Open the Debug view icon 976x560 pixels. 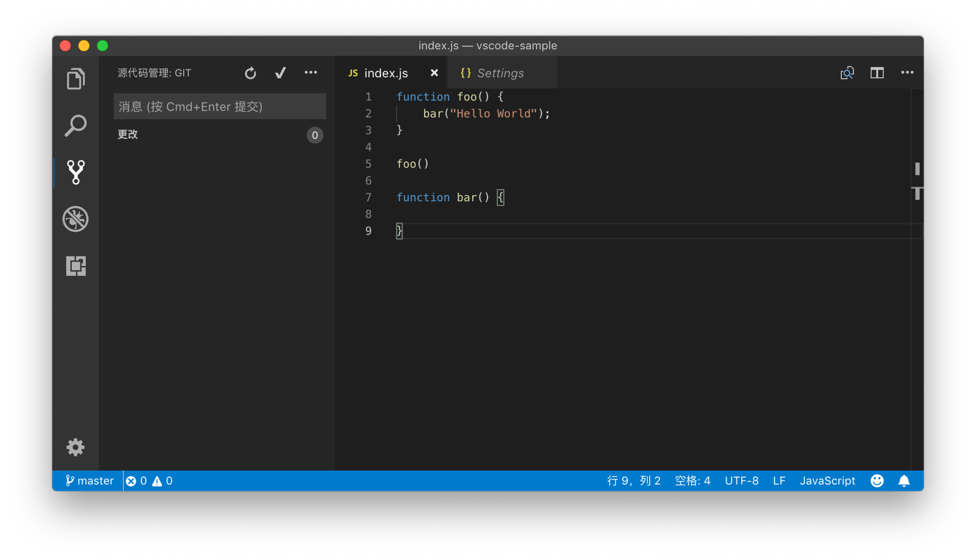pyautogui.click(x=75, y=219)
